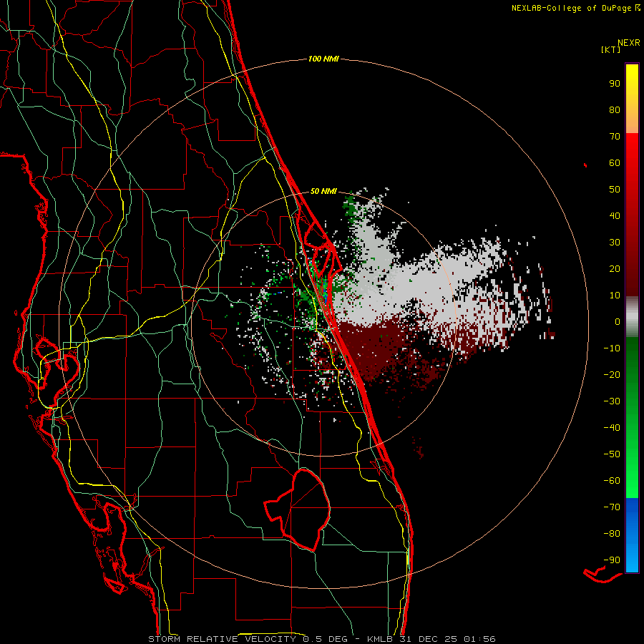This screenshot has width=644, height=644.
Task: Click the 70 value on velocity scale
Action: click(x=615, y=137)
